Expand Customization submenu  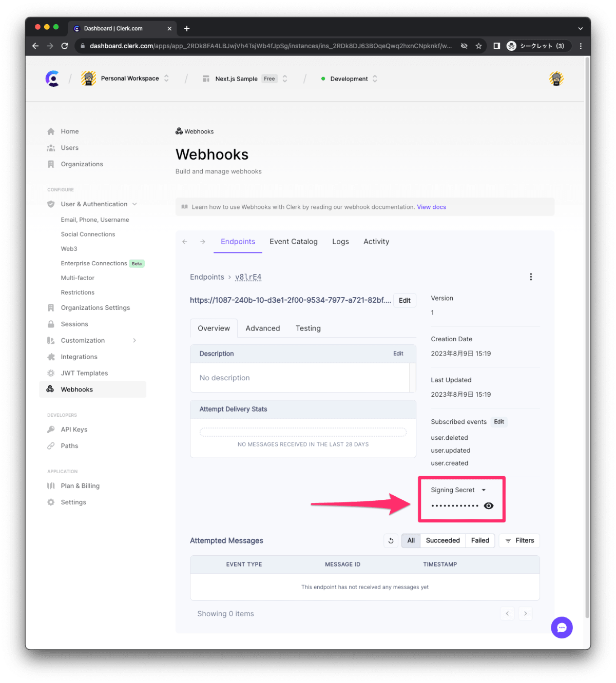point(134,340)
